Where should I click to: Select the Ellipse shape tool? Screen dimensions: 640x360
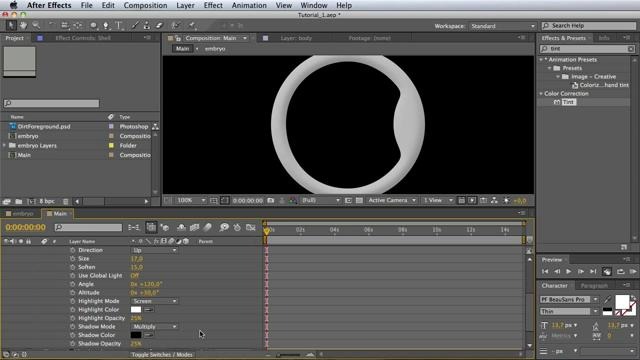pyautogui.click(x=93, y=25)
